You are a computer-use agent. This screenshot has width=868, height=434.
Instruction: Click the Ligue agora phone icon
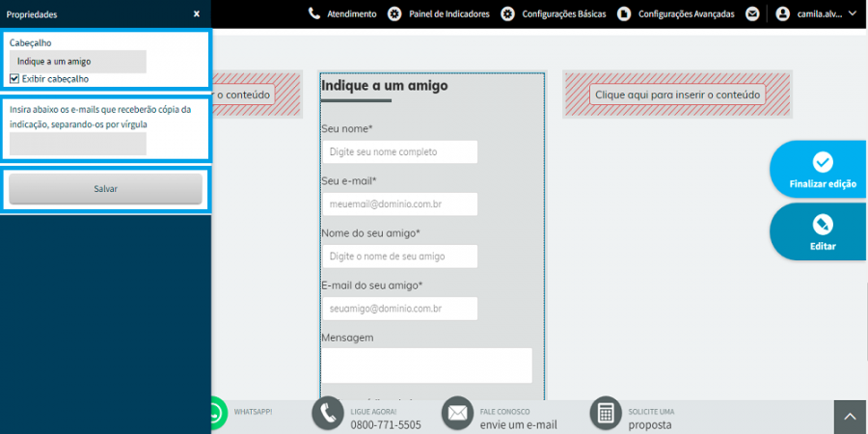point(328,414)
